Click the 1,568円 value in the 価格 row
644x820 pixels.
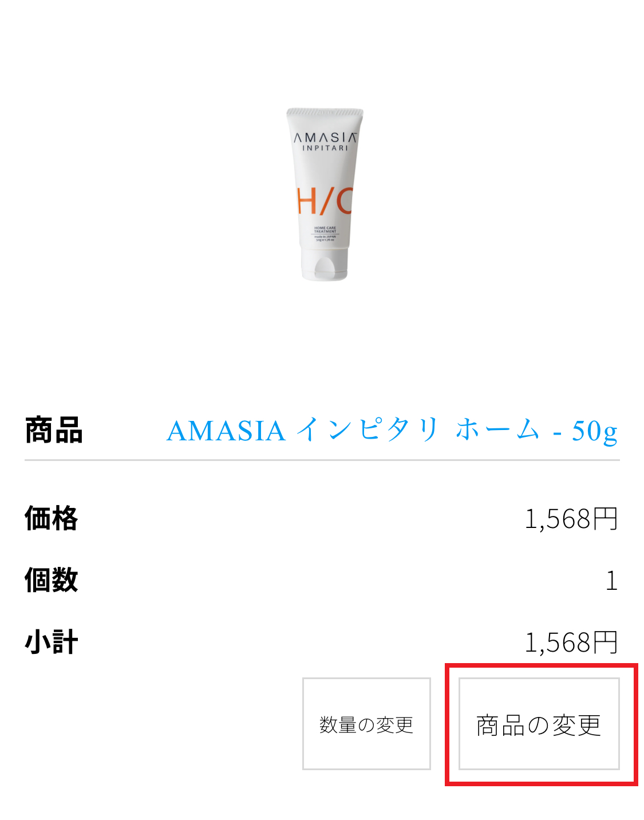point(571,519)
